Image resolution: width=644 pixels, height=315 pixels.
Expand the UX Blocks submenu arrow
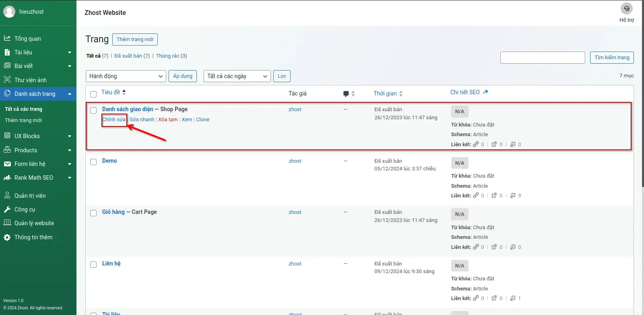[70, 136]
